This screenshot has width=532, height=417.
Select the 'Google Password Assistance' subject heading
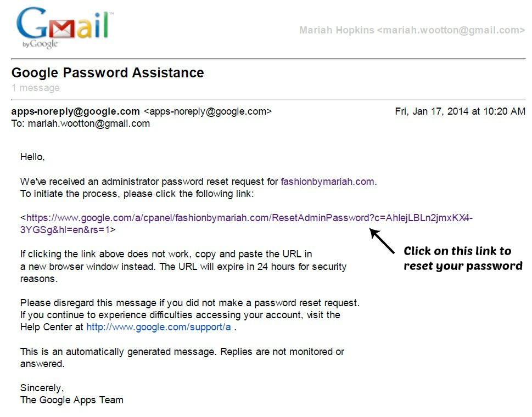(108, 72)
